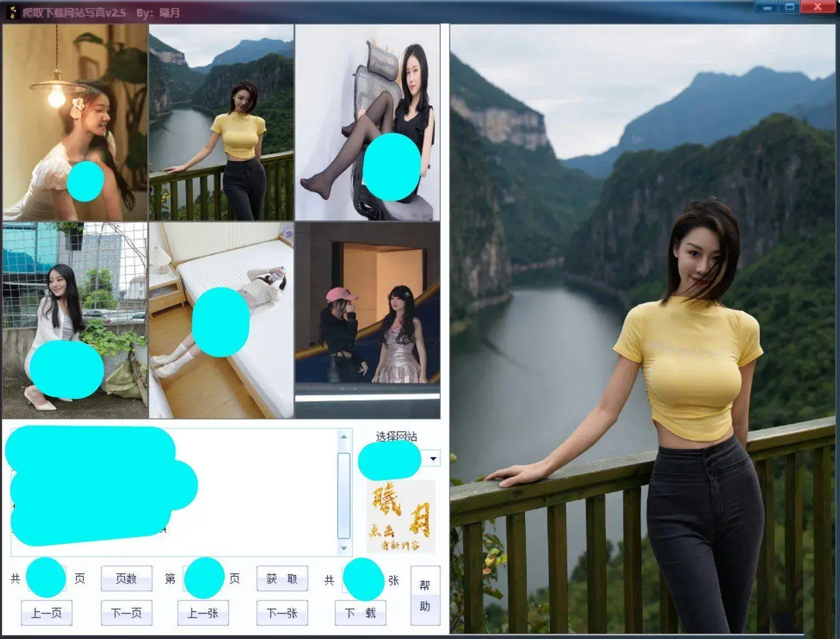
Task: Click the 页数 page count button
Action: click(126, 579)
